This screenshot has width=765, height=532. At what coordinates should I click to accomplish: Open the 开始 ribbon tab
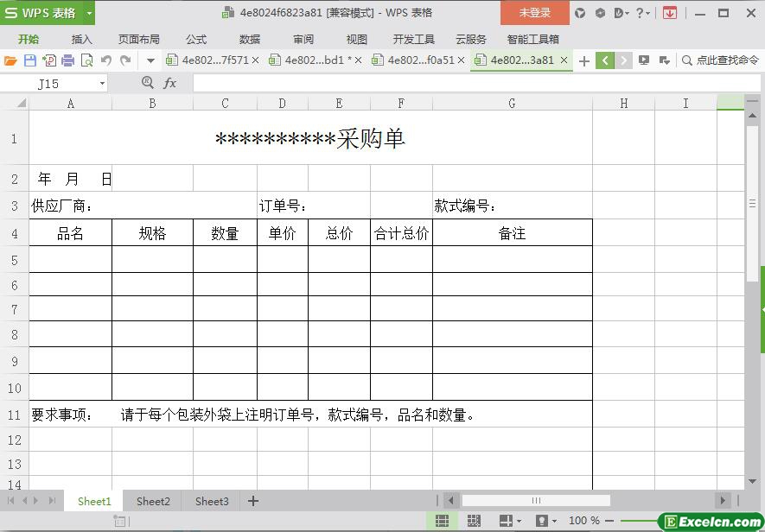tap(29, 40)
